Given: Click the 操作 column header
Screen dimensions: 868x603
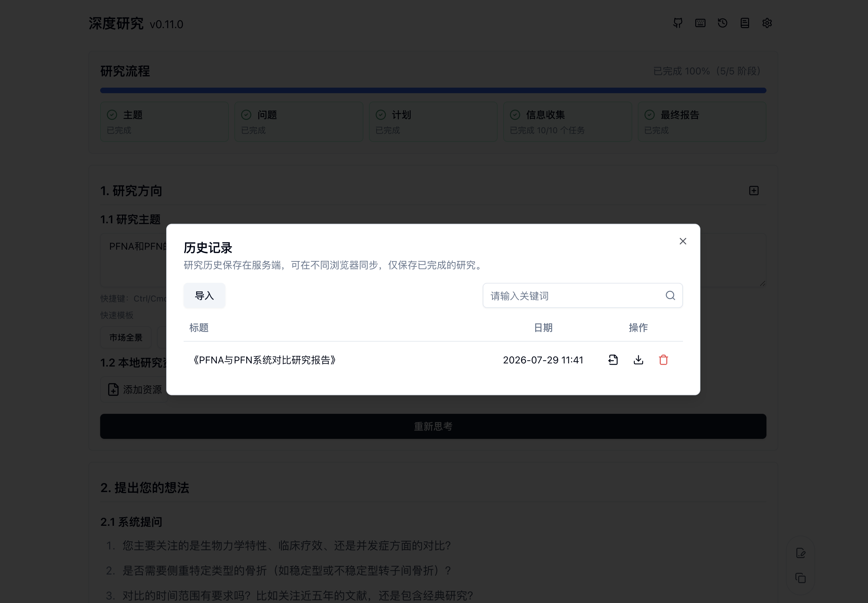Looking at the screenshot, I should (638, 328).
